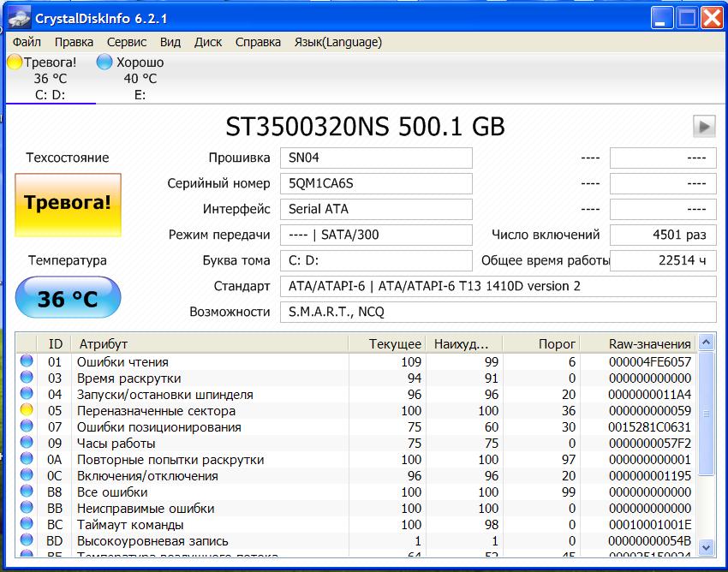Click the 36 °C temperature button
Screen dimensions: 728x572
(69, 298)
